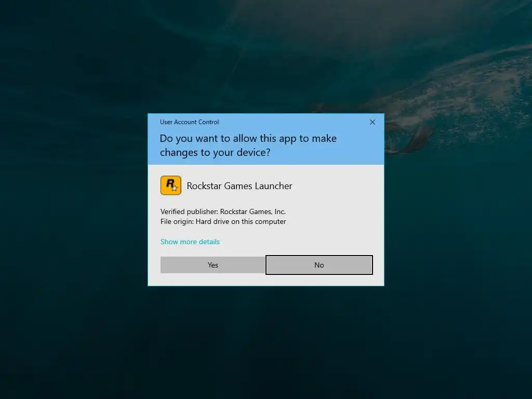Open the Show more details link
The height and width of the screenshot is (399, 532).
(x=190, y=242)
